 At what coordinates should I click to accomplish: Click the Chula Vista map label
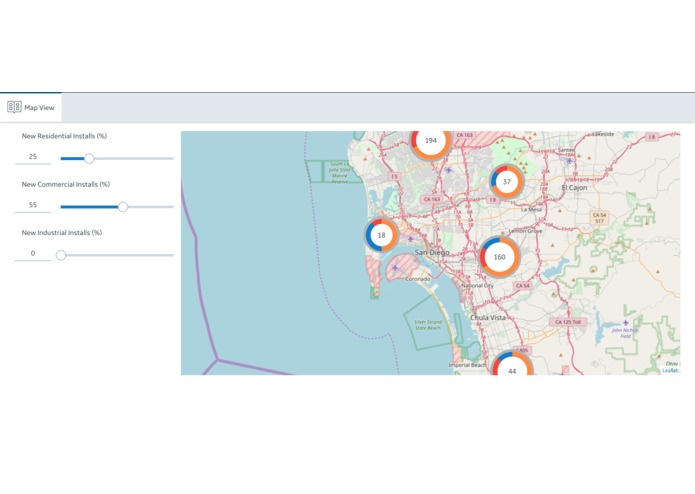(488, 318)
